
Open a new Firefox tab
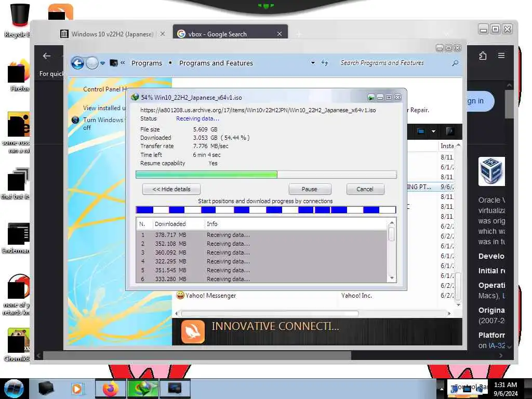299,34
